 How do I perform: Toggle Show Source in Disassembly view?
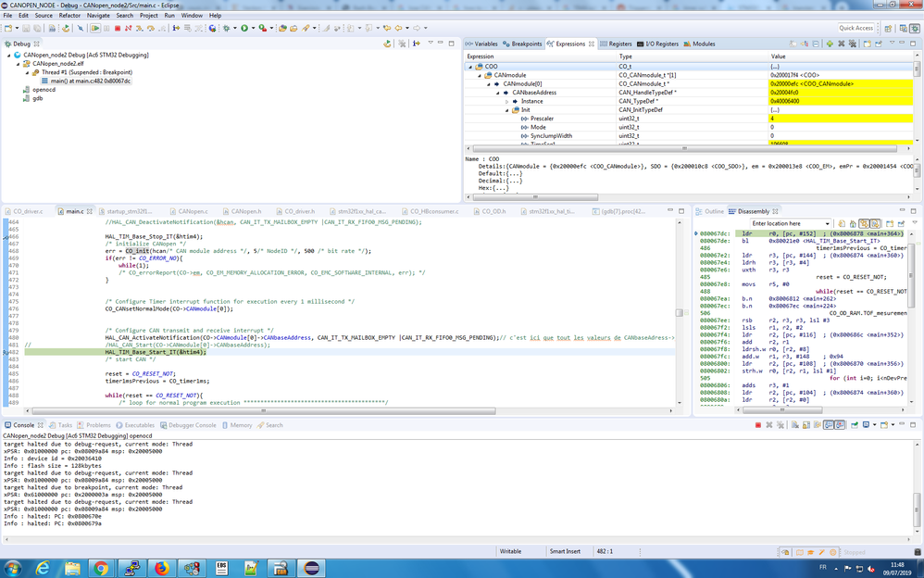coord(875,223)
